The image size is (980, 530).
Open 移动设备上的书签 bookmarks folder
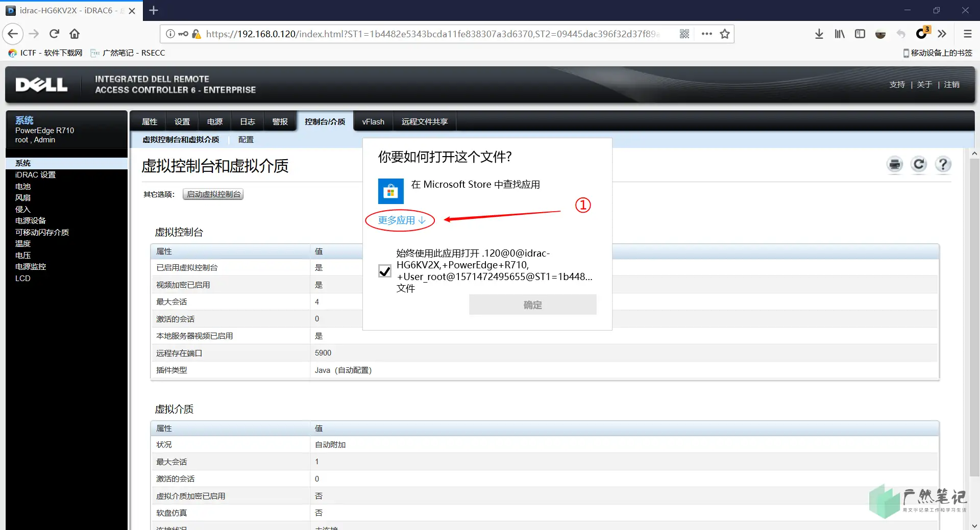[938, 53]
